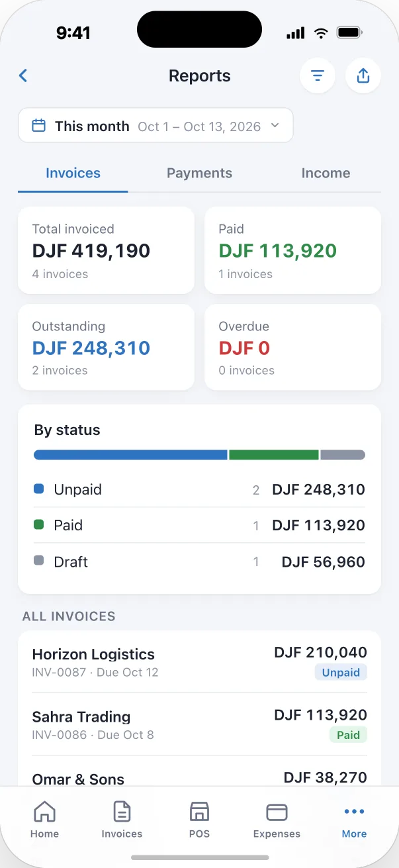Open More in bottom navigation
Image resolution: width=399 pixels, height=868 pixels.
(354, 820)
